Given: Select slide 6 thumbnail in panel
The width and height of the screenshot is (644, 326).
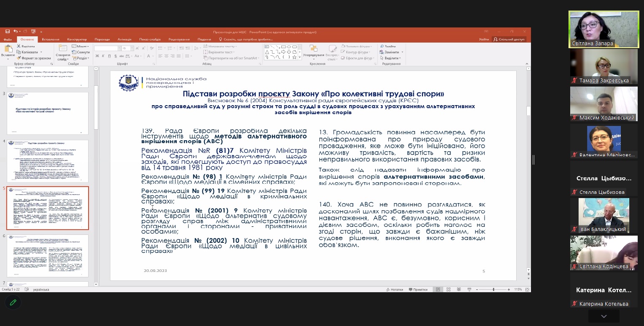Looking at the screenshot, I should 48,255.
